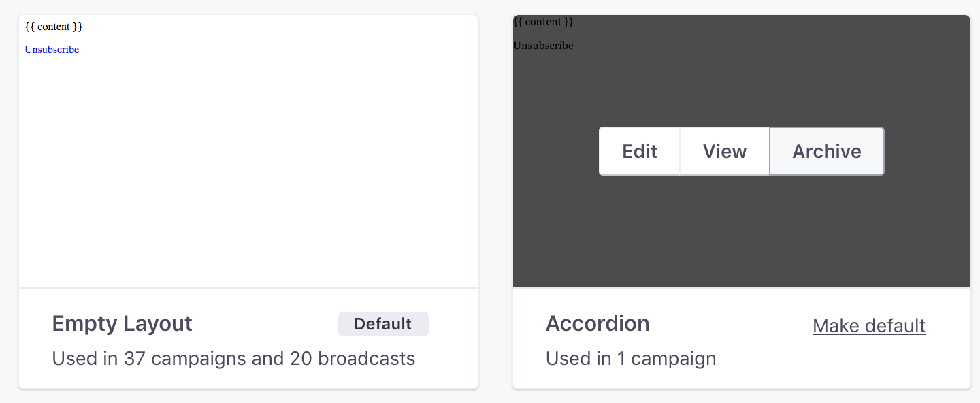980x403 pixels.
Task: Click the word "campaign" under Accordion
Action: [674, 358]
